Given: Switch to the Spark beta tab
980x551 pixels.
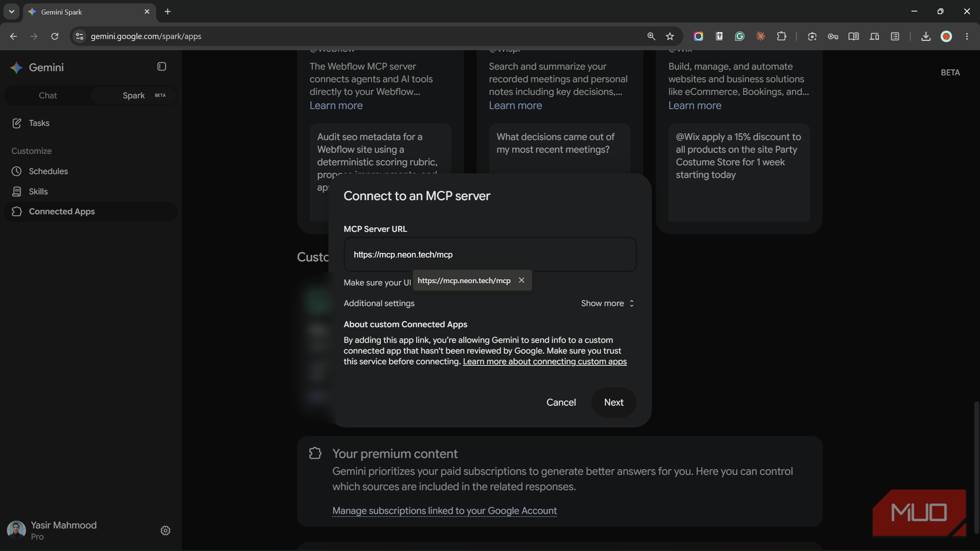Looking at the screenshot, I should click(134, 95).
